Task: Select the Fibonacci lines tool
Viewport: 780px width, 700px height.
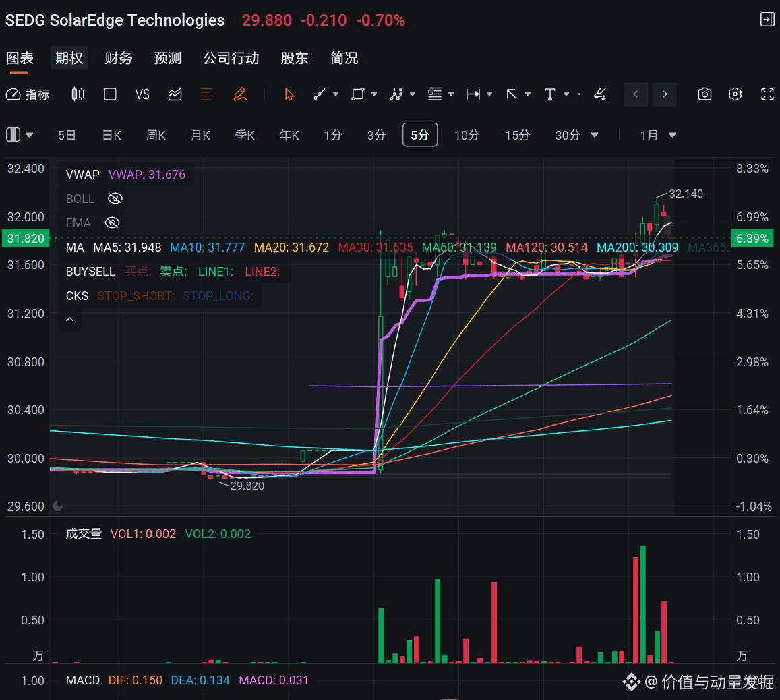Action: click(x=435, y=94)
